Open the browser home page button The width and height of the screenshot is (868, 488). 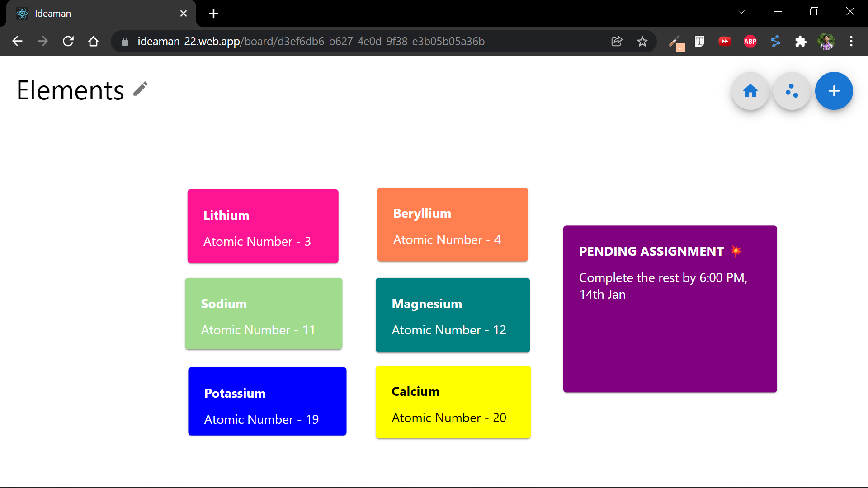coord(93,41)
